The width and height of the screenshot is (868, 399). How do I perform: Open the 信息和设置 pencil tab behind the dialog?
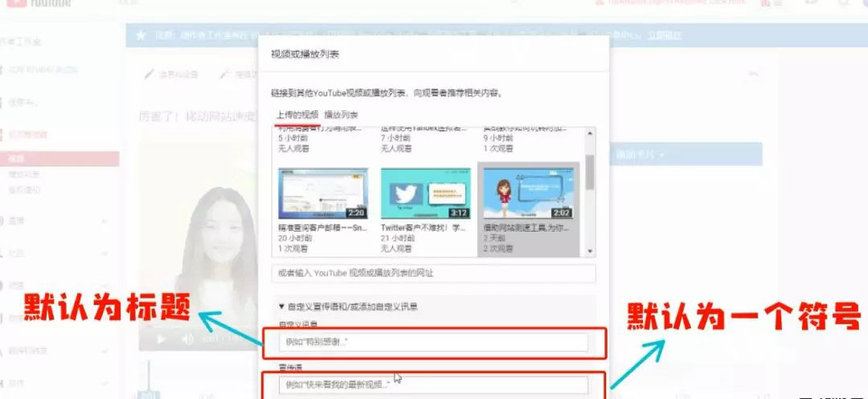[x=171, y=74]
